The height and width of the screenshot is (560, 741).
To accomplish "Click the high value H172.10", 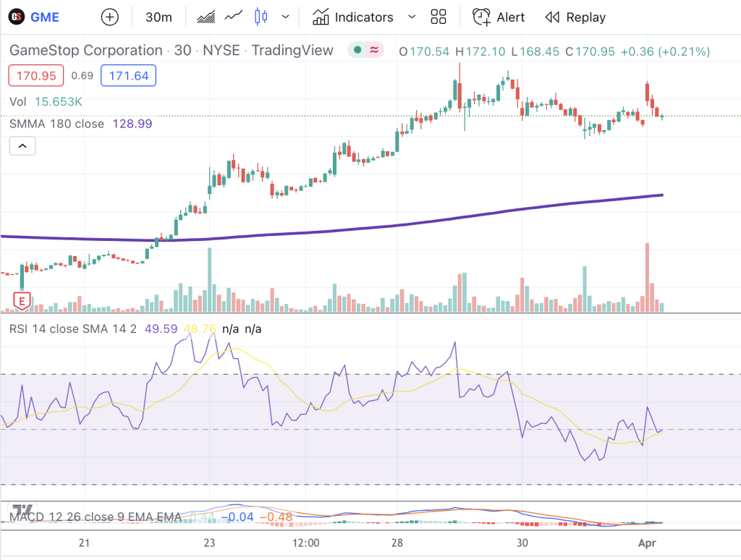I will point(480,51).
